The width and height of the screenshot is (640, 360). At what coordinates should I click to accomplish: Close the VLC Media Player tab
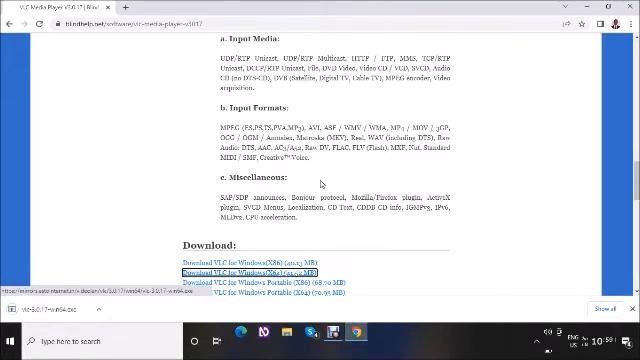point(108,7)
